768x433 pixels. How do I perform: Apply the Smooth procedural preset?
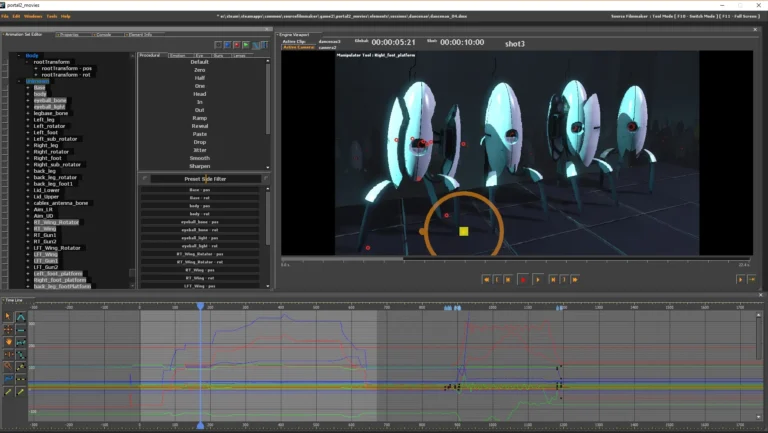pos(199,158)
